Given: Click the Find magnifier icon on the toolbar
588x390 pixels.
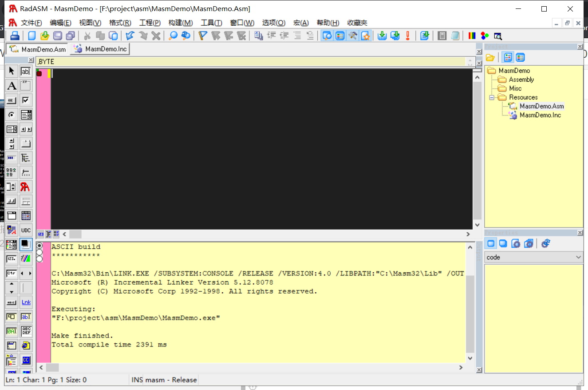Looking at the screenshot, I should (x=173, y=36).
